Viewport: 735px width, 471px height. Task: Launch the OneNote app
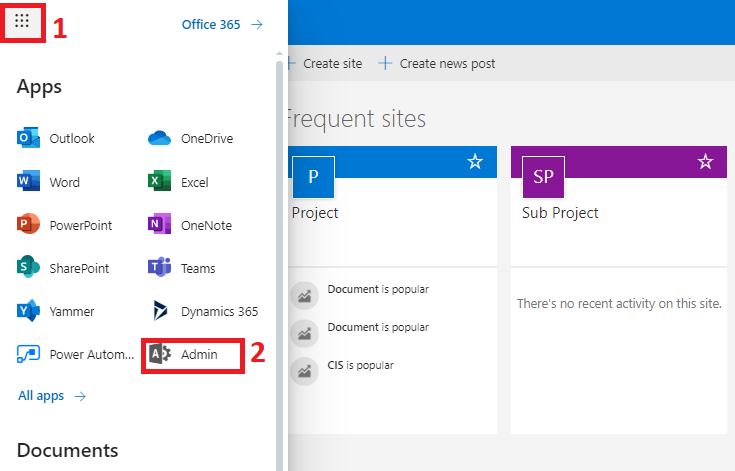tap(192, 226)
